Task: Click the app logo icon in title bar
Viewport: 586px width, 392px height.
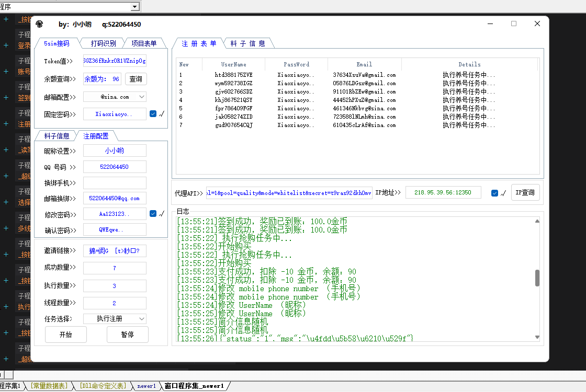Action: pyautogui.click(x=39, y=24)
